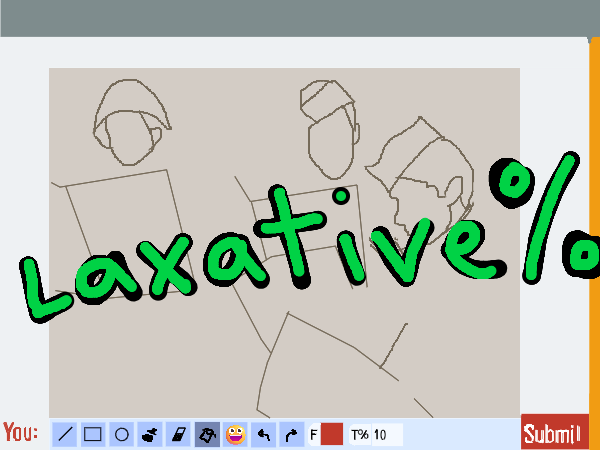The height and width of the screenshot is (450, 600).
Task: Redo the undone drawing stroke
Action: point(292,434)
